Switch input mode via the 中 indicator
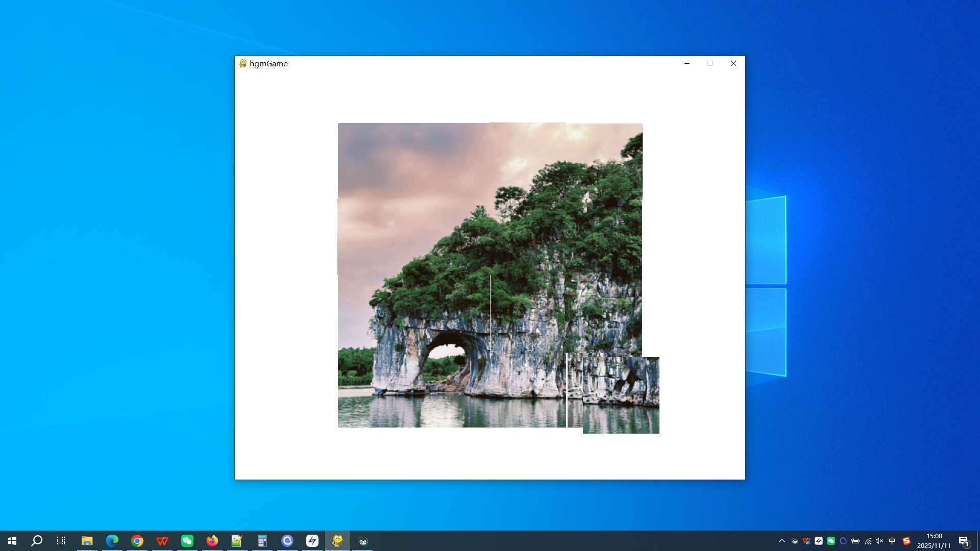 pos(892,541)
